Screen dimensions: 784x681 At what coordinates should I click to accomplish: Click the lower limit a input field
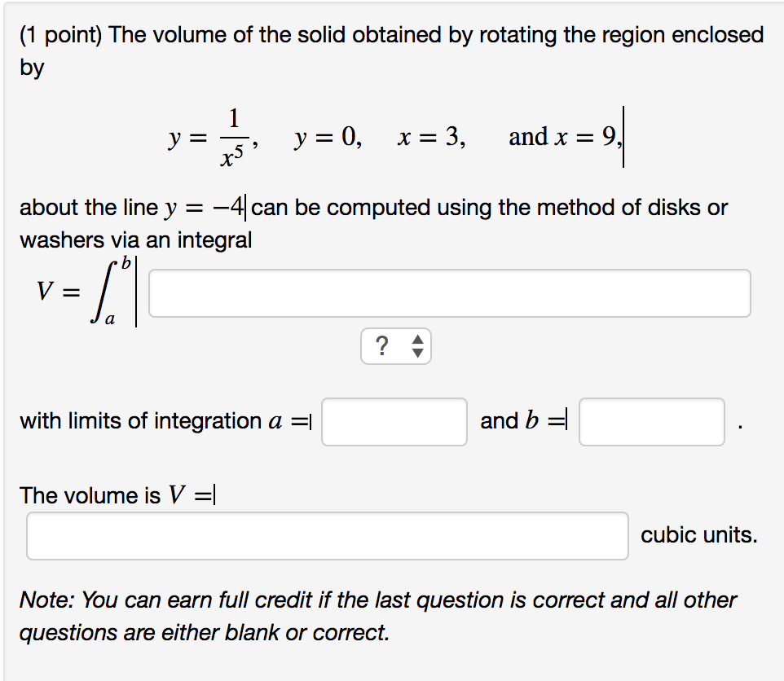[394, 421]
